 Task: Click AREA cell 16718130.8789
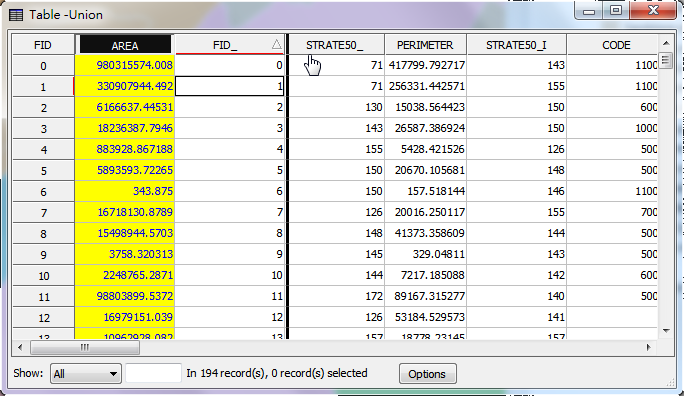tap(125, 212)
